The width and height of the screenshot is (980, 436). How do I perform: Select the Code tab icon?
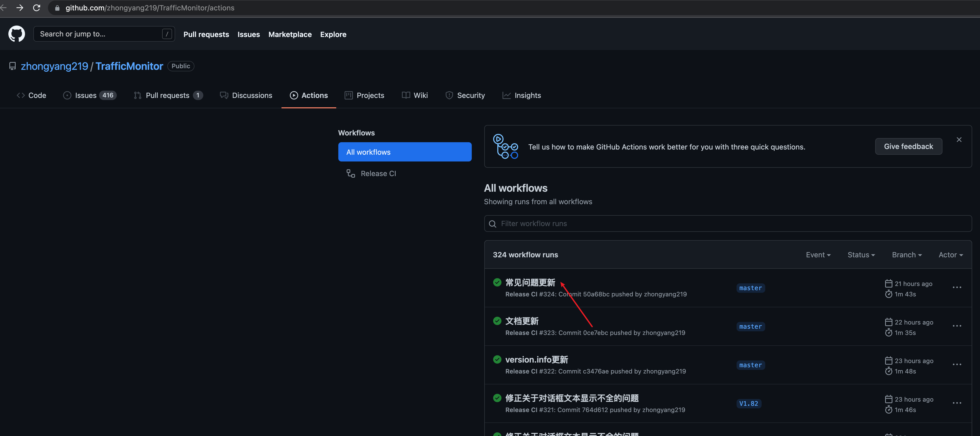pyautogui.click(x=21, y=95)
